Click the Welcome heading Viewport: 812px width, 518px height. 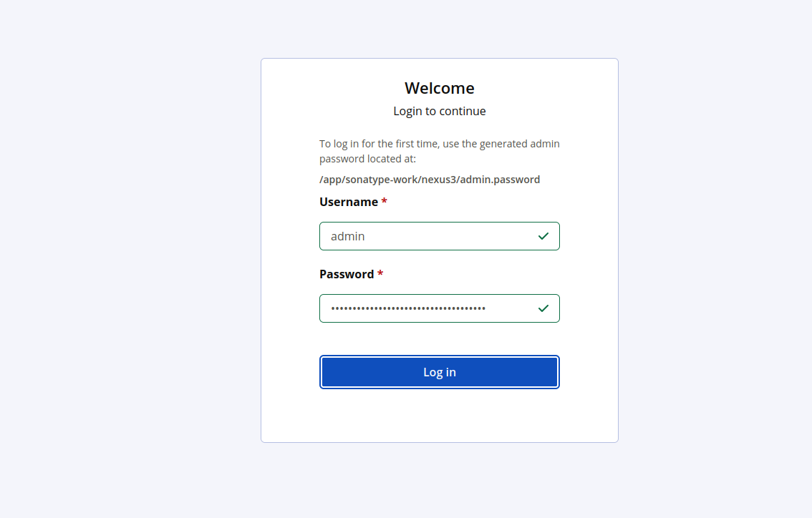tap(440, 88)
